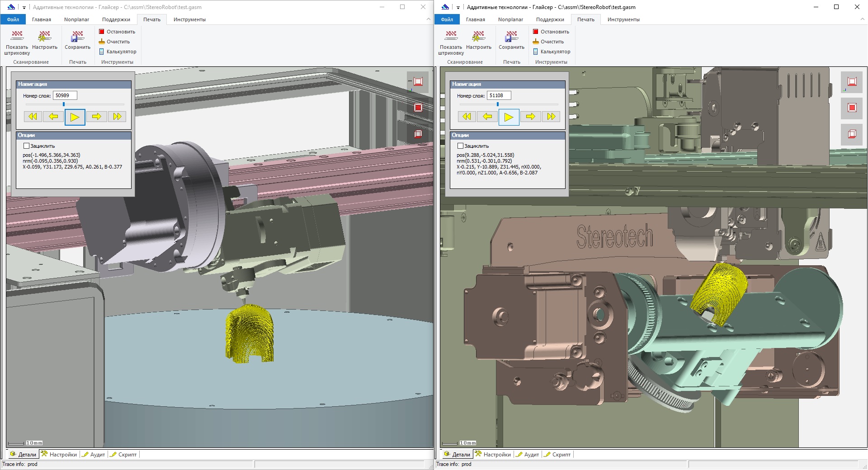
Task: Step back one layer in left Навигация panel
Action: pyautogui.click(x=53, y=117)
